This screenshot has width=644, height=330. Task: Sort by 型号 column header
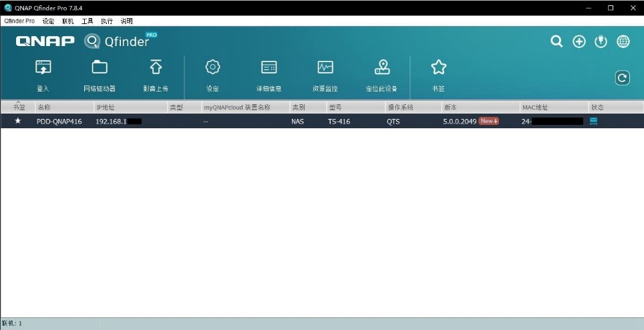pyautogui.click(x=355, y=107)
